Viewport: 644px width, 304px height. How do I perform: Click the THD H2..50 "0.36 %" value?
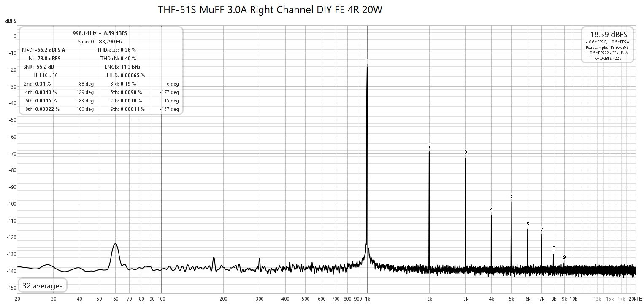tap(128, 50)
